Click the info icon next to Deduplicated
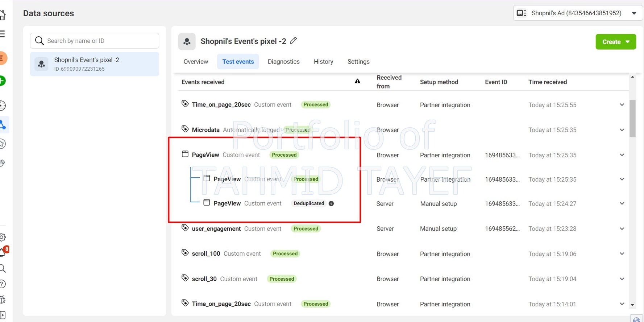644x322 pixels. (x=331, y=203)
